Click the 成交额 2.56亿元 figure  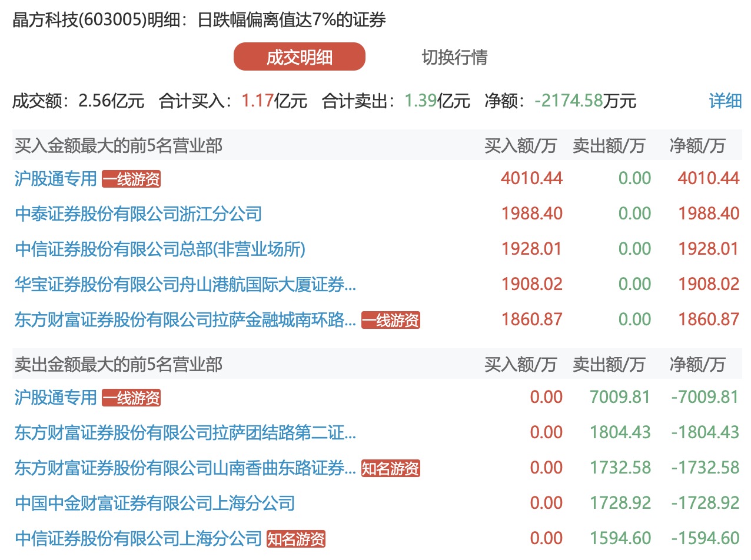click(x=111, y=101)
